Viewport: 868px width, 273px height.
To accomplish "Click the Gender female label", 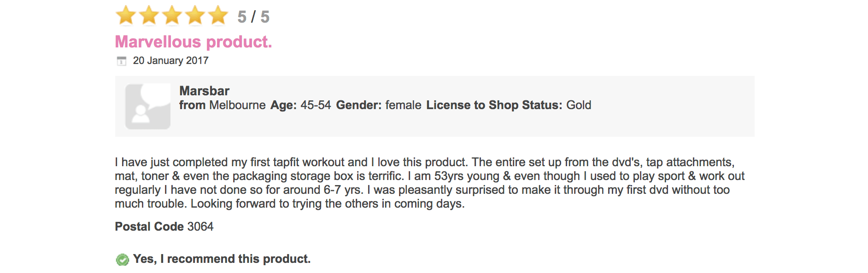I will (379, 105).
